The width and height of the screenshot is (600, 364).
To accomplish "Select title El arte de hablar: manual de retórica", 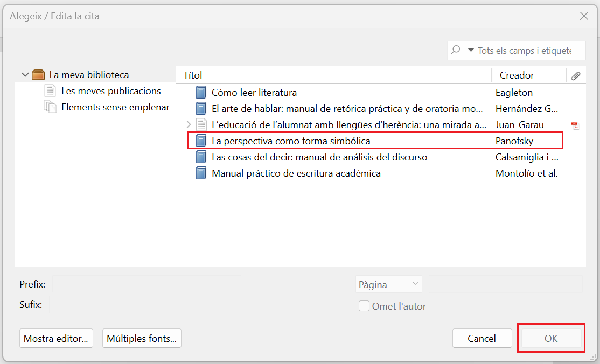I will click(x=347, y=109).
